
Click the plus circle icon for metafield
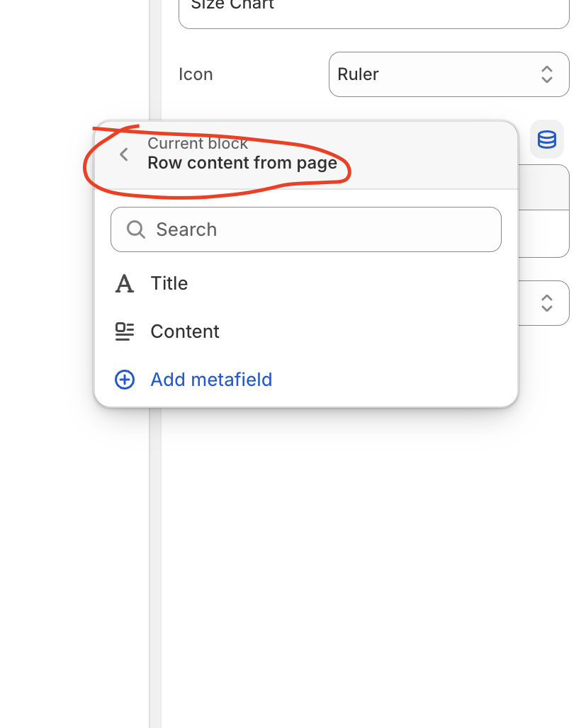click(125, 380)
